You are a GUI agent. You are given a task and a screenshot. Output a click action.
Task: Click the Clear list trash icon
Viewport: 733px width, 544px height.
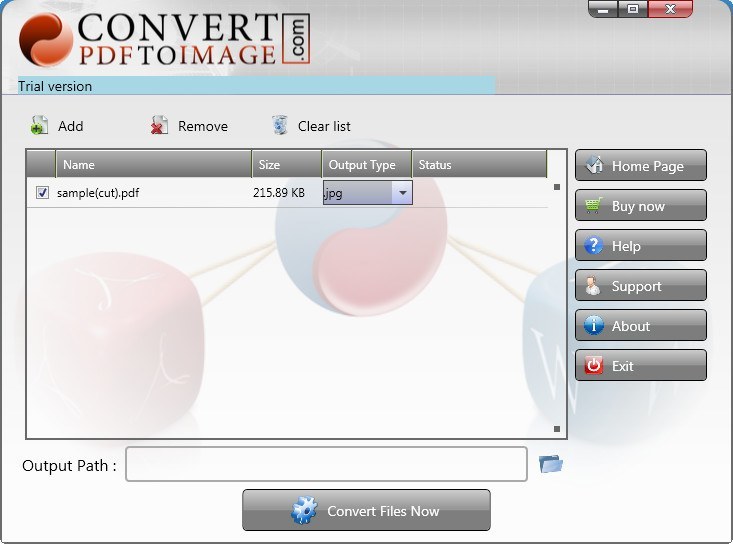280,125
